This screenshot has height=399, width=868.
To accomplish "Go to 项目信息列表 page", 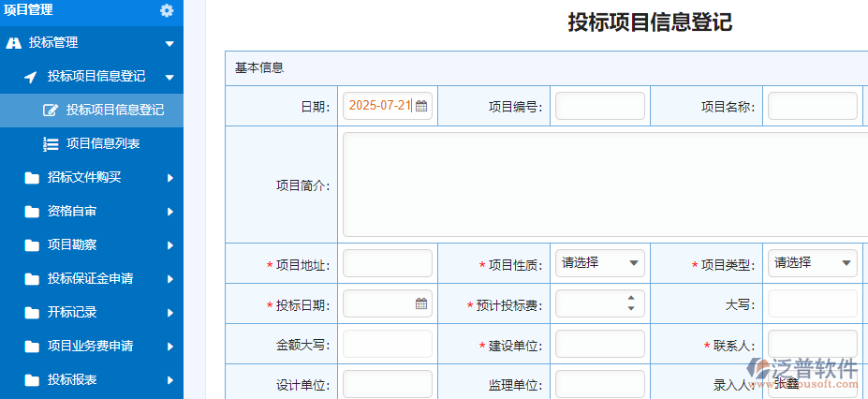I will click(103, 144).
